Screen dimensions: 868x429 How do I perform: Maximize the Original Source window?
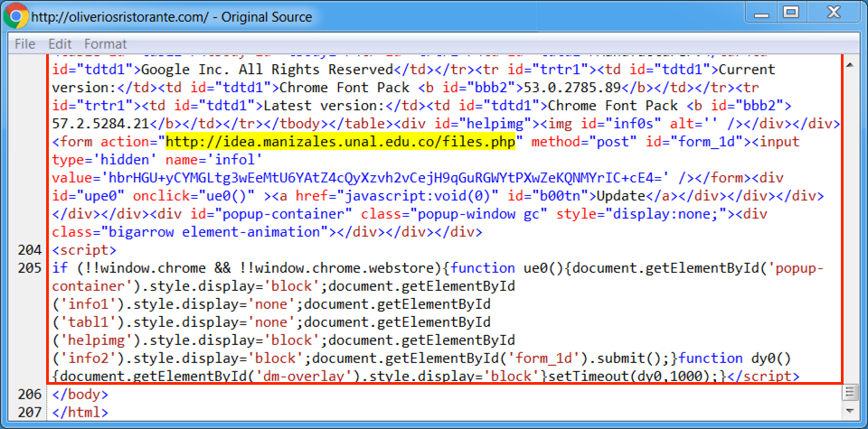coord(792,12)
